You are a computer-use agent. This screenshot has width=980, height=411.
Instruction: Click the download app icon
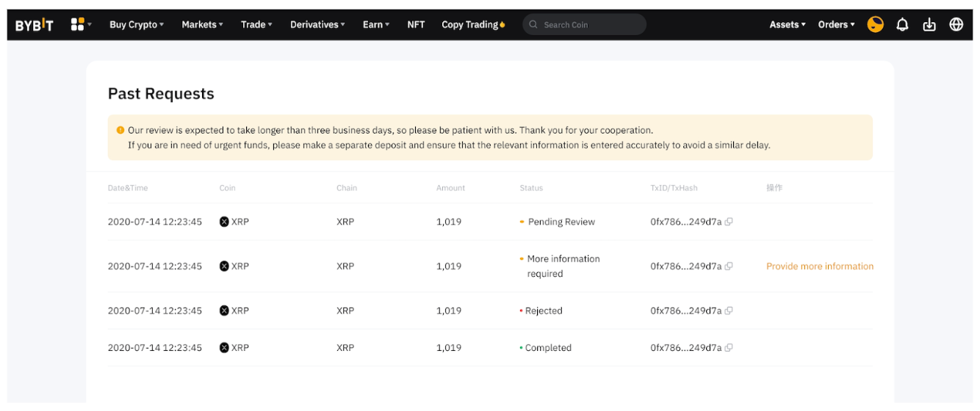(x=929, y=24)
